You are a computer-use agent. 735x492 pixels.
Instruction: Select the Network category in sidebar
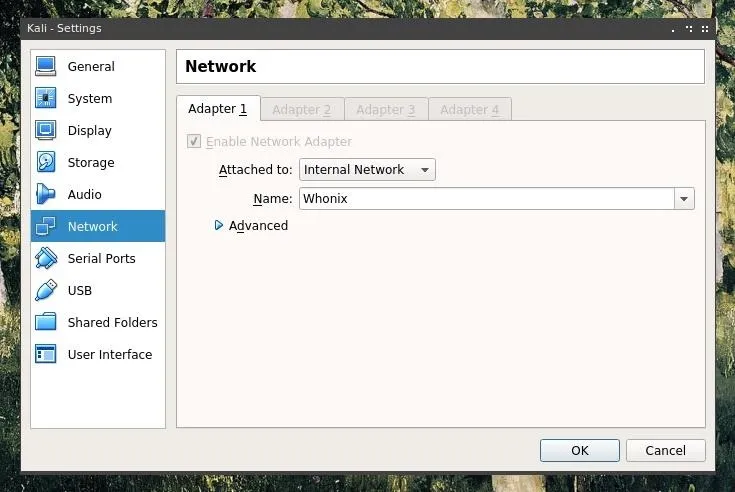[x=98, y=226]
